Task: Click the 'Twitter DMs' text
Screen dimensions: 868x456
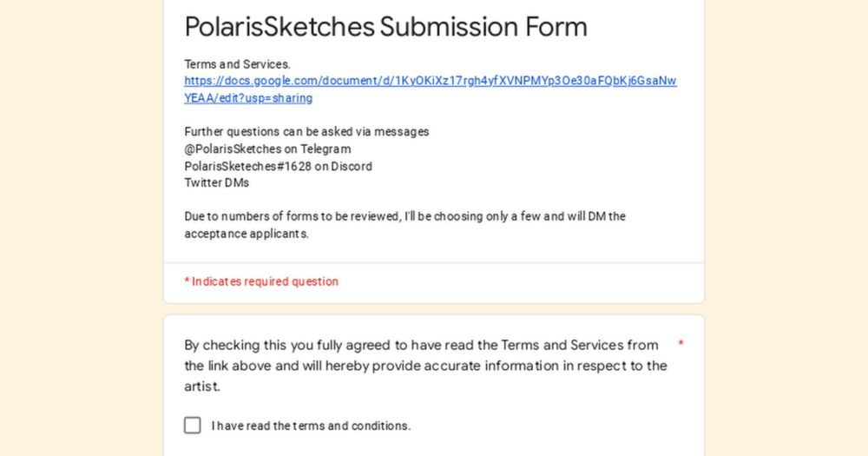Action: coord(216,183)
